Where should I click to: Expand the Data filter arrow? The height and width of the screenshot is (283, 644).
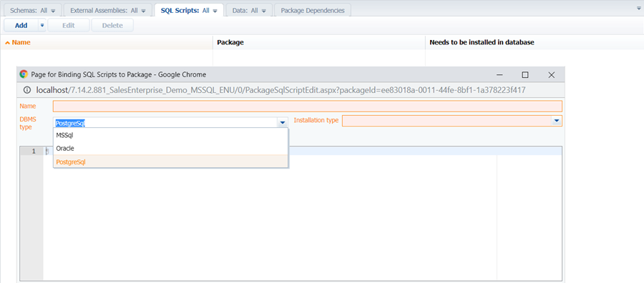tap(263, 11)
